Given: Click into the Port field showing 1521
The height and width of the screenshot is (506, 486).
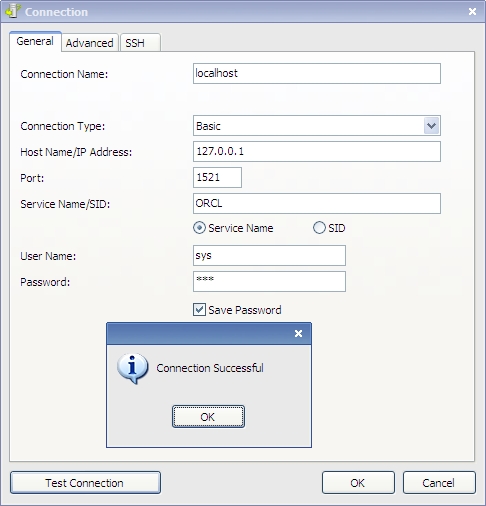Looking at the screenshot, I should 217,178.
